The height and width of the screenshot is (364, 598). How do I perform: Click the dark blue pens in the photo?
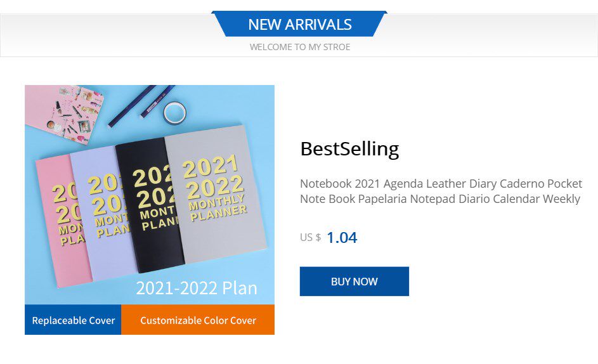140,105
